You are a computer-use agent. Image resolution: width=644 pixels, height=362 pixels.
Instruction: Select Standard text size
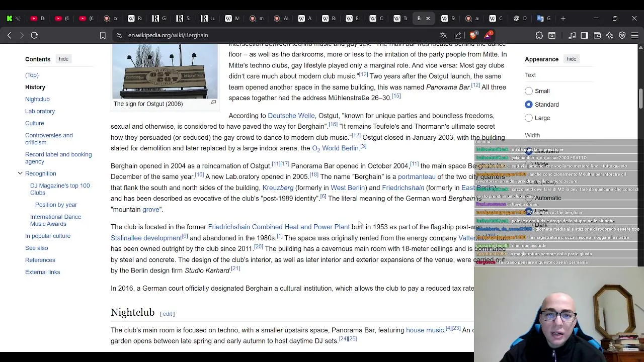tap(529, 104)
